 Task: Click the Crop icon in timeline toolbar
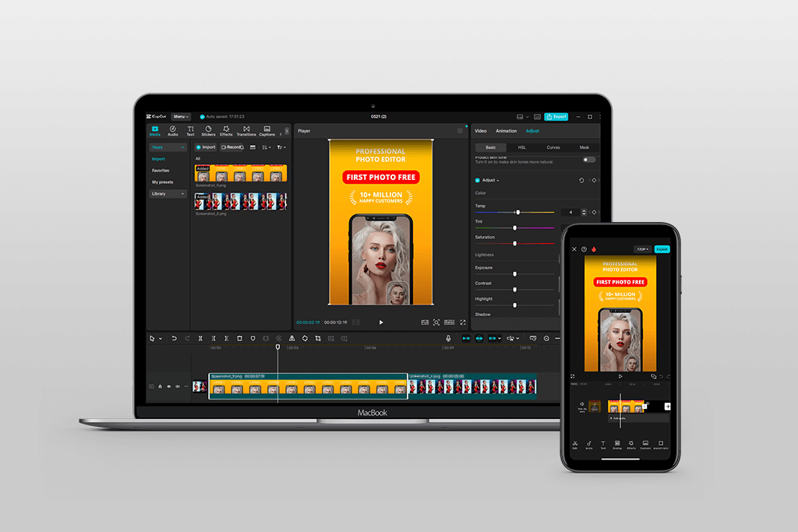(x=318, y=338)
